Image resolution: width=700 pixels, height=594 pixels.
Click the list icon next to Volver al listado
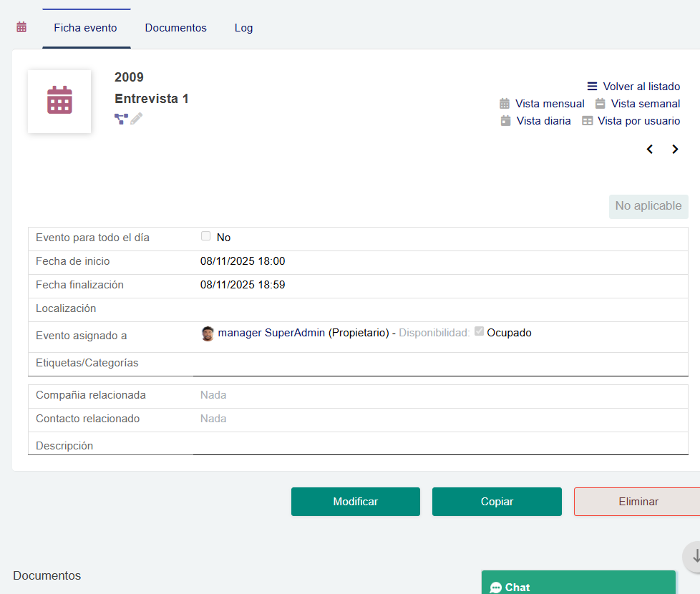coord(591,86)
